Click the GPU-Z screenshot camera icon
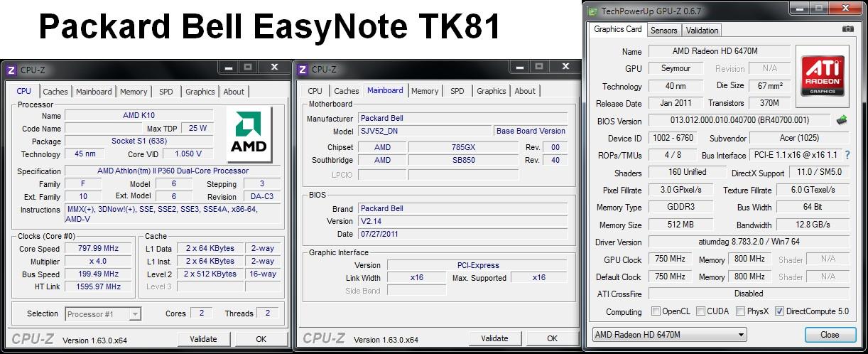868x354 pixels. (847, 29)
